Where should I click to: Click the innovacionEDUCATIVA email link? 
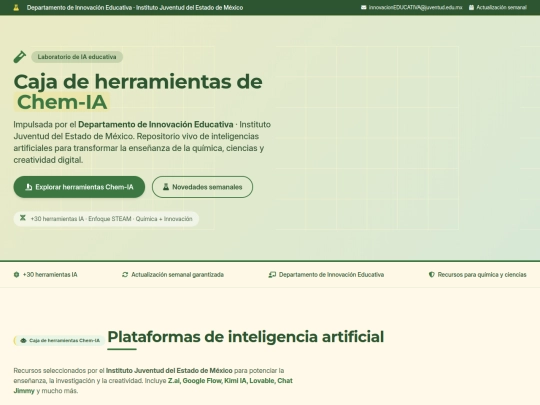(x=415, y=7)
